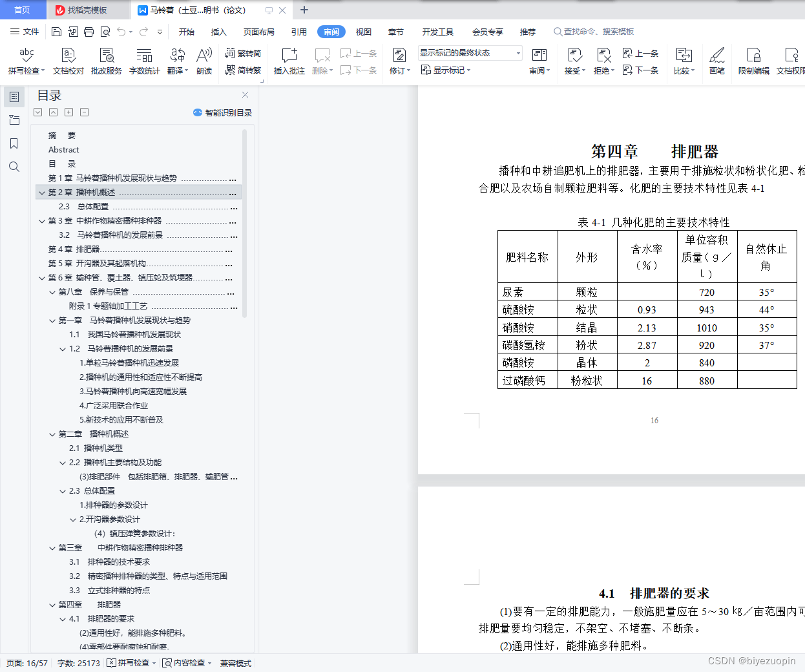
Task: Collapse 第八章 保养与保管 node
Action: pos(52,292)
